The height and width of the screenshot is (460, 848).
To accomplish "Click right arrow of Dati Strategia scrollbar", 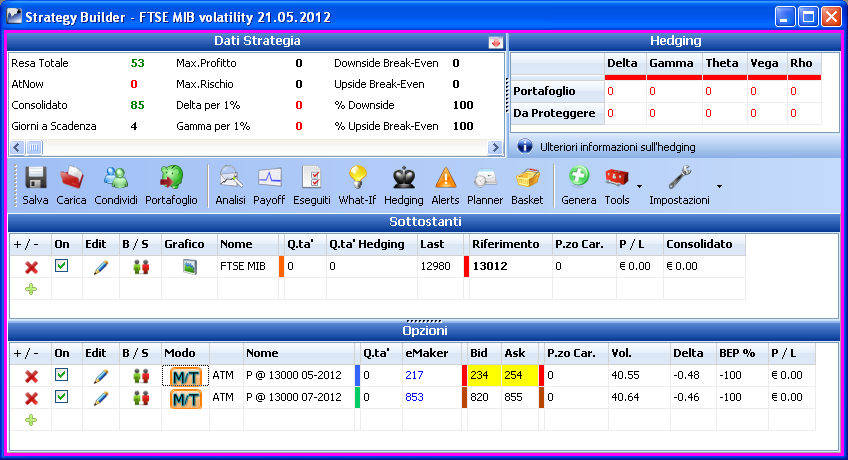I will (x=494, y=147).
